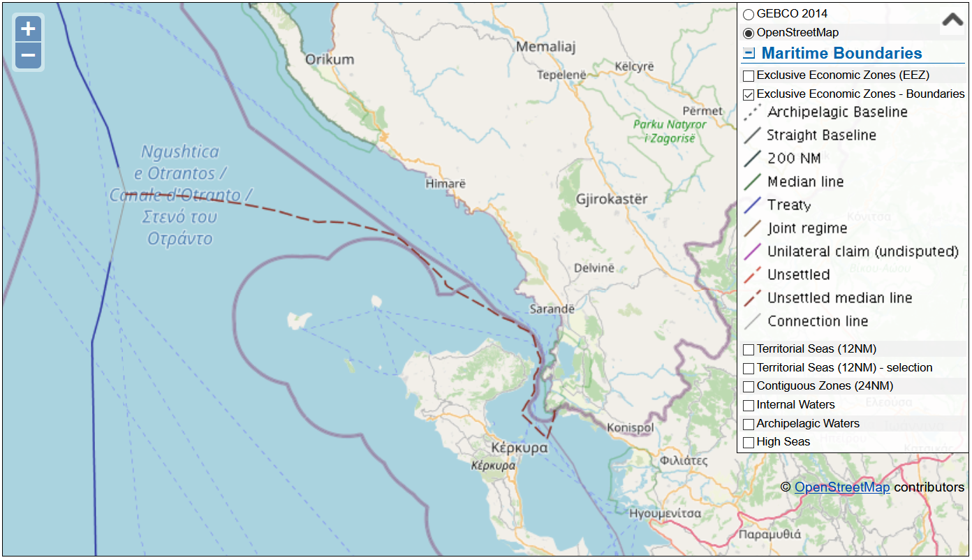This screenshot has height=560, width=972.
Task: Click the Përmet label on the map
Action: click(702, 111)
